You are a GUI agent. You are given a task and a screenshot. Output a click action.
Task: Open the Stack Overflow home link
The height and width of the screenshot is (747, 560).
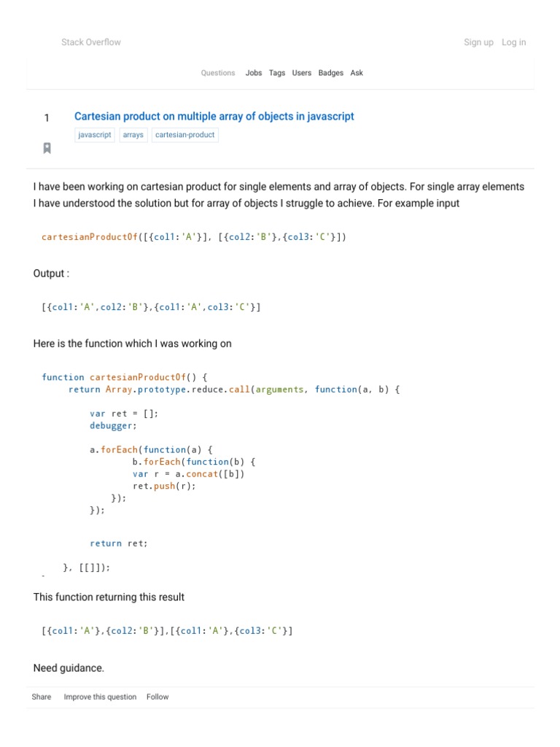(x=91, y=42)
